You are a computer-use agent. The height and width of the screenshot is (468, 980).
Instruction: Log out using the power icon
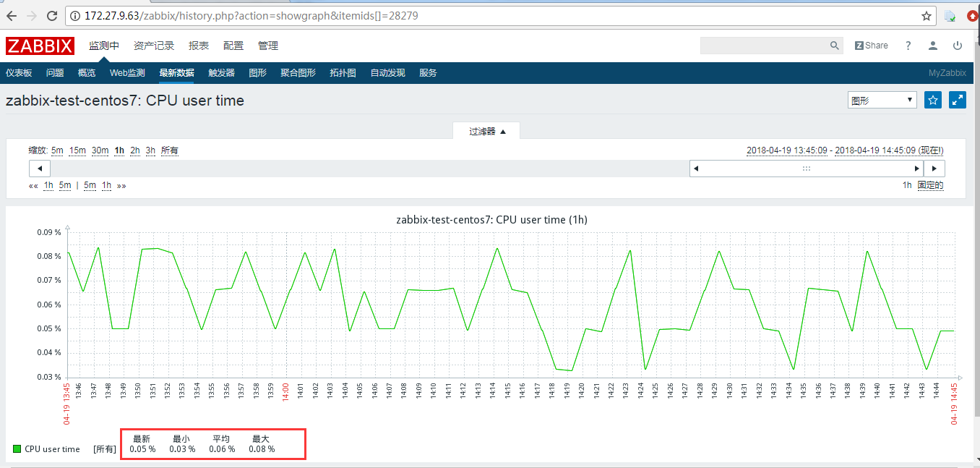coord(957,46)
